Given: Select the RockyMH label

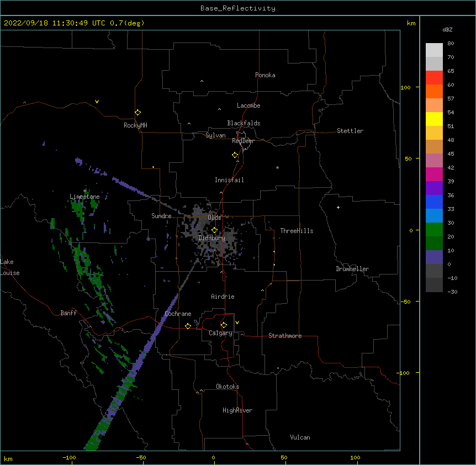Looking at the screenshot, I should 135,125.
